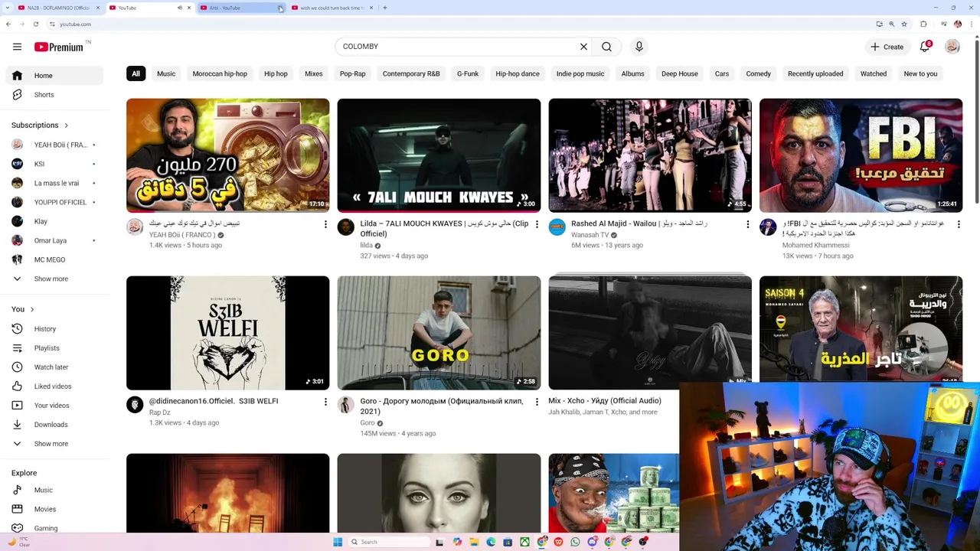Open Shorts in sidebar

tap(54, 95)
